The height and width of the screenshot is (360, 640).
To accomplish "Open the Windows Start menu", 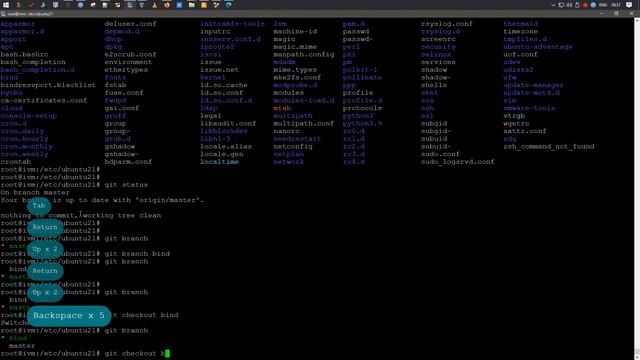I will pyautogui.click(x=6, y=5).
